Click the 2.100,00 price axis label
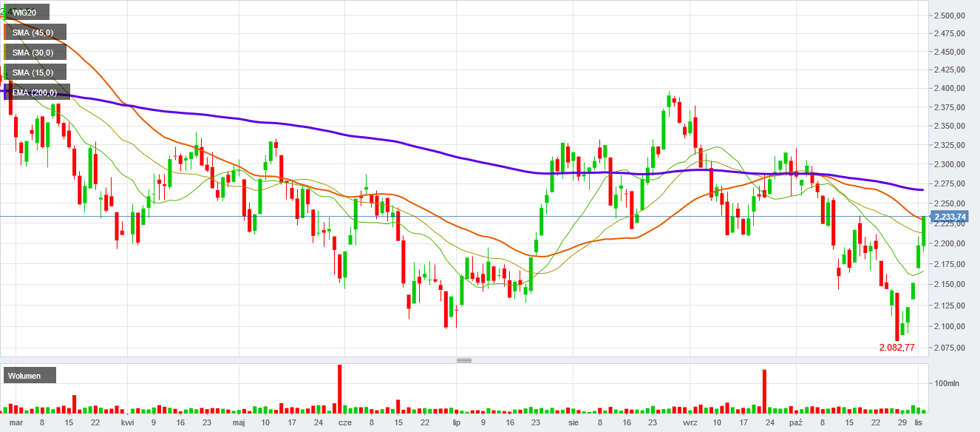The width and height of the screenshot is (980, 432). [951, 326]
